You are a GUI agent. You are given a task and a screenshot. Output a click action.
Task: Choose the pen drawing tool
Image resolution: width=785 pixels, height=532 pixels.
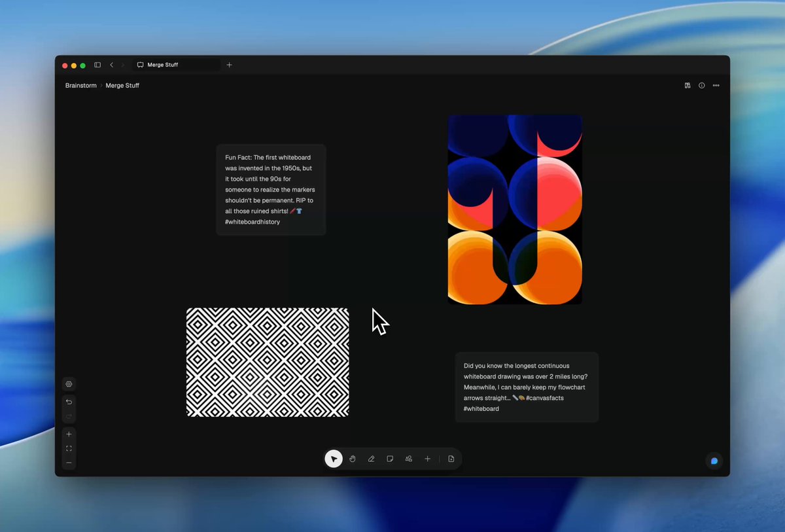click(371, 459)
